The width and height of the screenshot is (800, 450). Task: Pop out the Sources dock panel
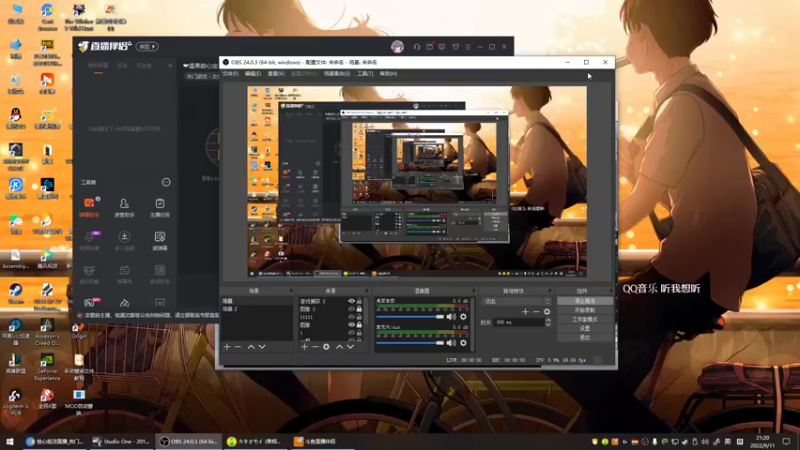click(x=366, y=291)
